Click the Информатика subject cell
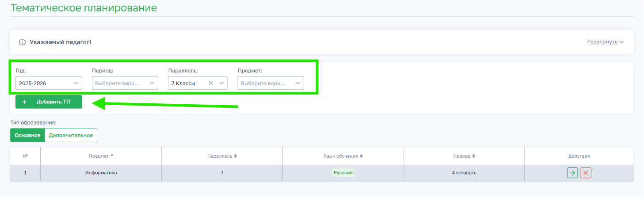The width and height of the screenshot is (644, 197). point(101,173)
